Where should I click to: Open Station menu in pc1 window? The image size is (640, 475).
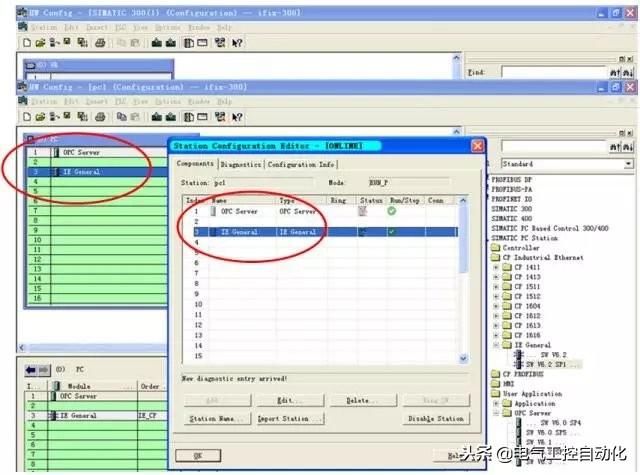pos(44,101)
